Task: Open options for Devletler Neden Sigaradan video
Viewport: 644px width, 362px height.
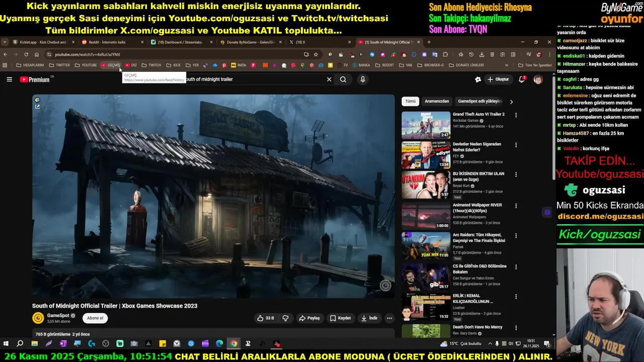Action: (x=516, y=145)
